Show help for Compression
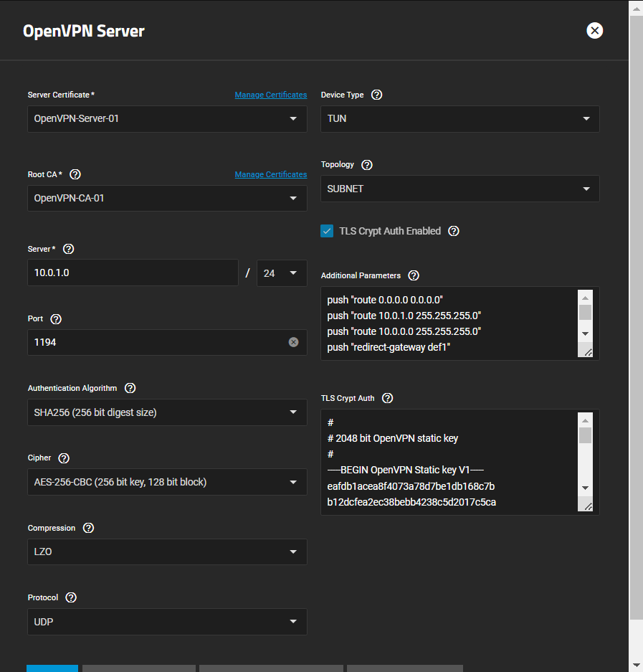 pos(88,528)
